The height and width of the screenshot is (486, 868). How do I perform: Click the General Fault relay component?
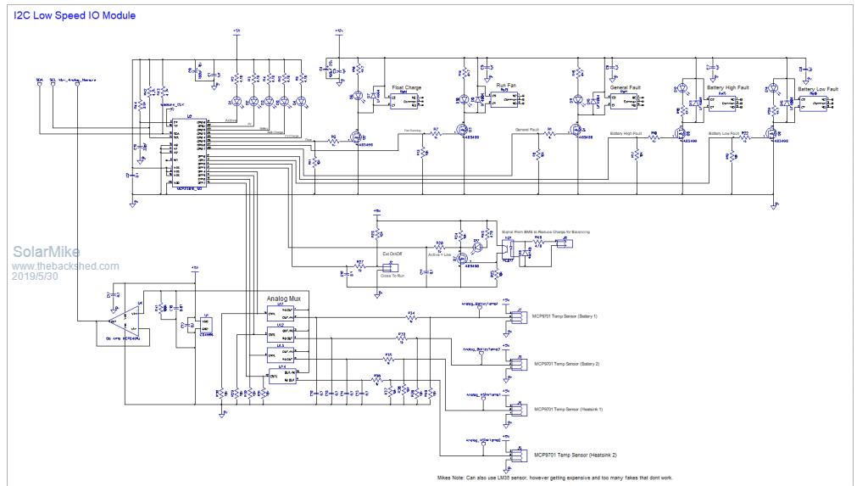[623, 101]
